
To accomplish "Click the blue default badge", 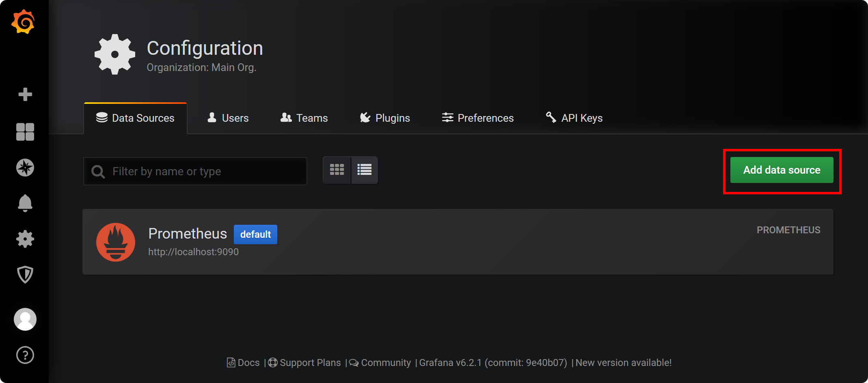I will click(x=255, y=235).
